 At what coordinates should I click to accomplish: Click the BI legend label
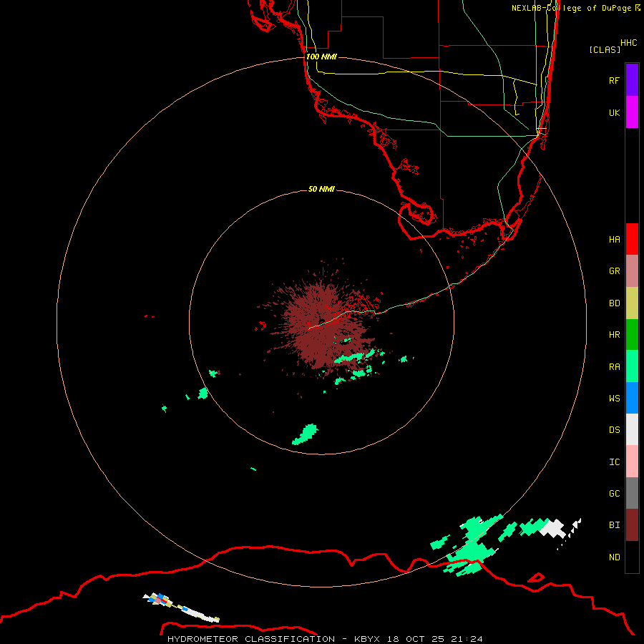[614, 525]
